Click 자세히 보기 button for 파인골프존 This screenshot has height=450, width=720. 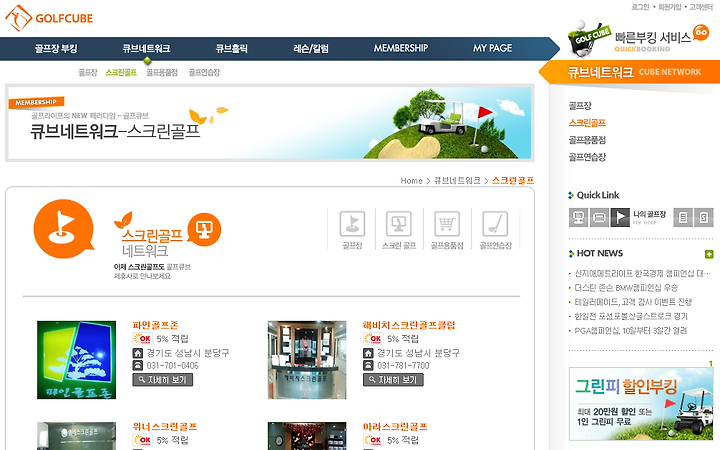163,380
